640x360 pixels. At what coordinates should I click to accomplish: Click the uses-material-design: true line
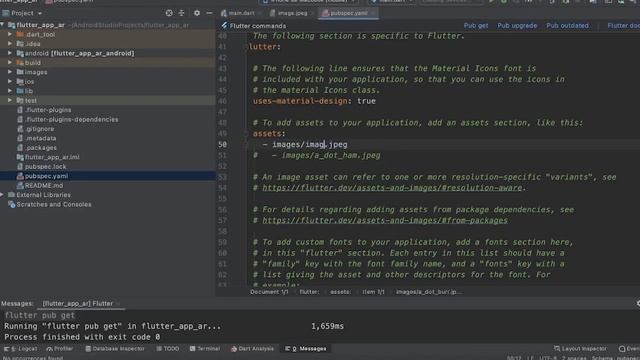click(x=314, y=101)
